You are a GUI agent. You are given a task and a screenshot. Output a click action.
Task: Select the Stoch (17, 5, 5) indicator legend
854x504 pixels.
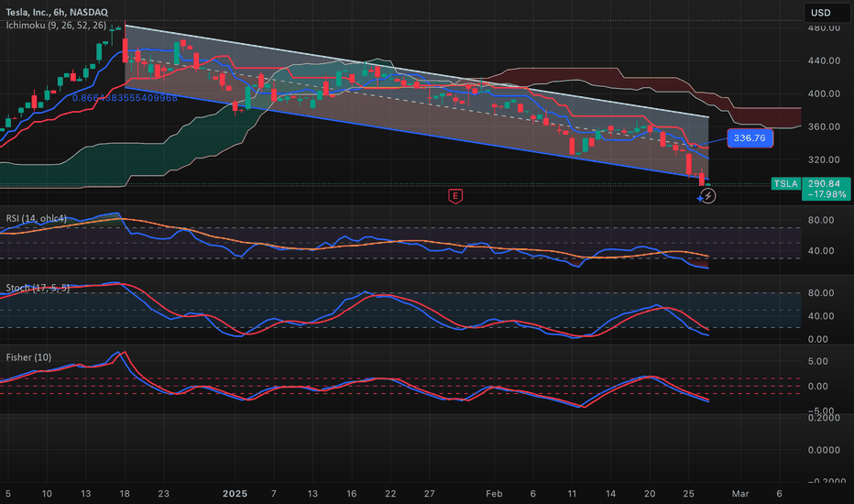(x=38, y=288)
